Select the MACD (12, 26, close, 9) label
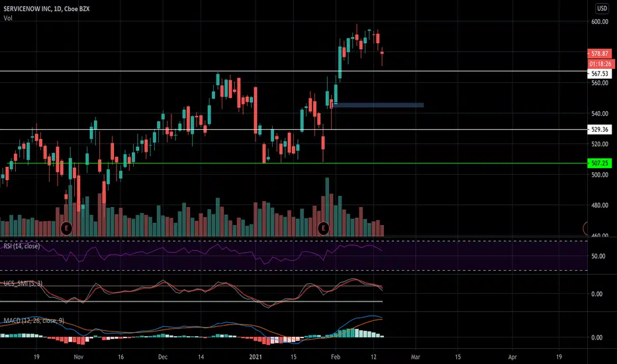 click(x=34, y=320)
